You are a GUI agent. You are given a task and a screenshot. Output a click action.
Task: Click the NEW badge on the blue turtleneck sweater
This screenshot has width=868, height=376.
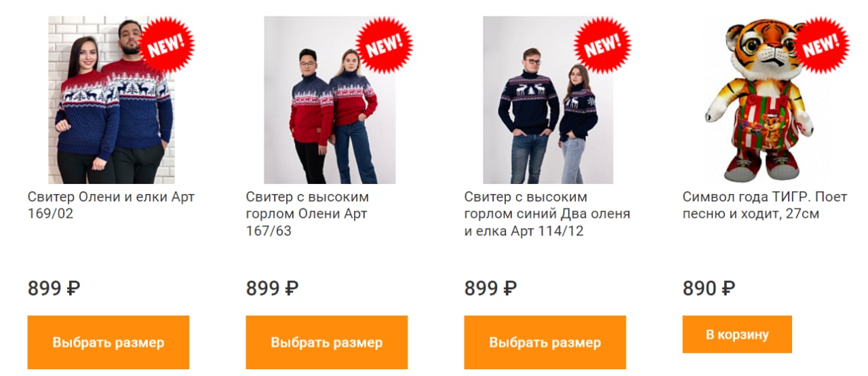pos(603,45)
